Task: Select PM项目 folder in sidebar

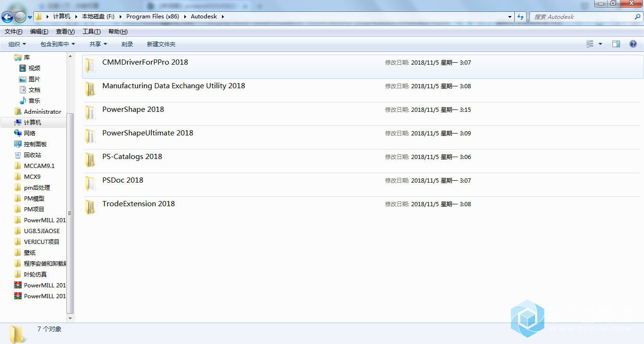Action: (x=34, y=209)
